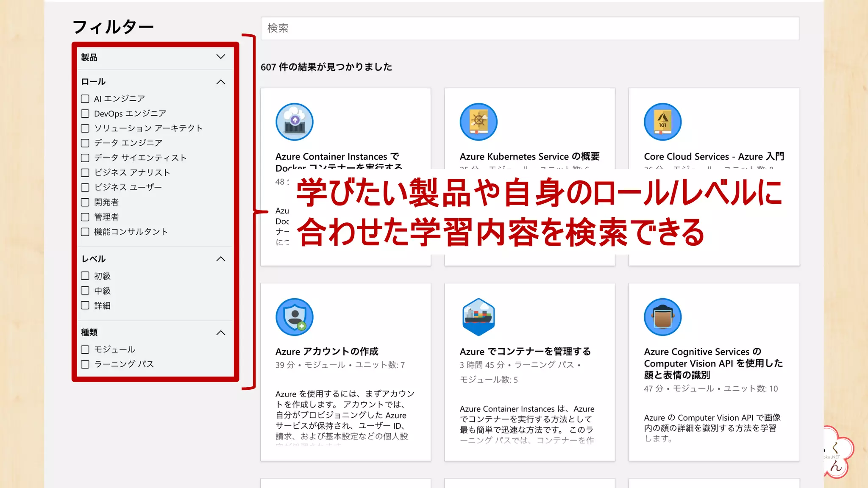Viewport: 868px width, 488px height.
Task: Click モジュール数: 5 text
Action: tap(489, 380)
